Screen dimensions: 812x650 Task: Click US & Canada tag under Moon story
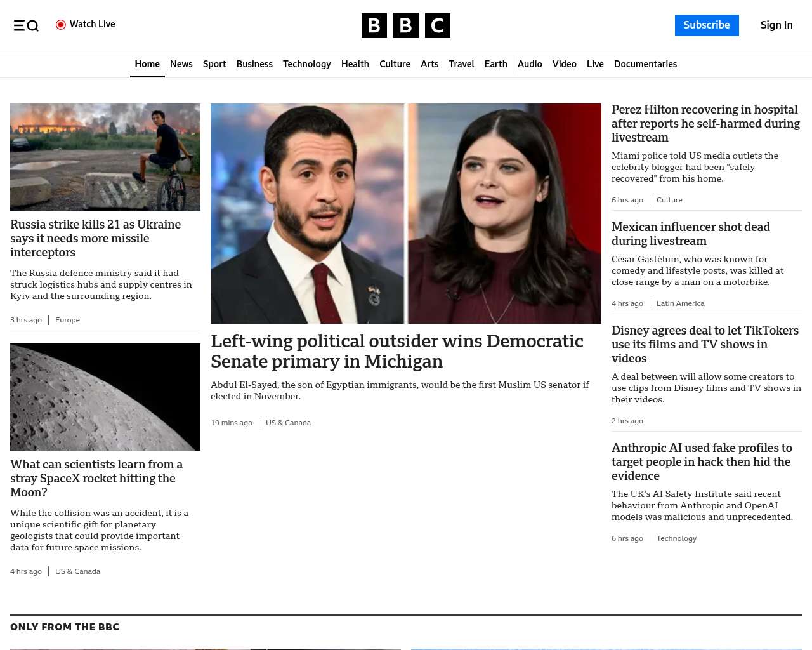(77, 571)
